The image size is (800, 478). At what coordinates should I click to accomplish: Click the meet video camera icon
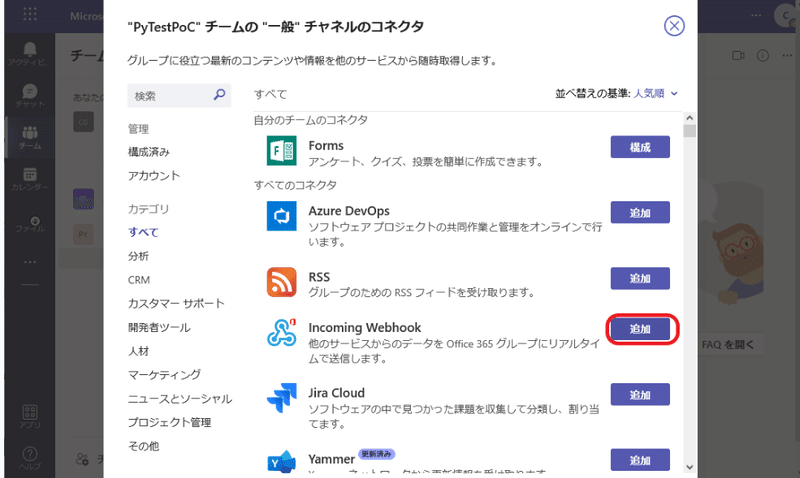click(738, 55)
